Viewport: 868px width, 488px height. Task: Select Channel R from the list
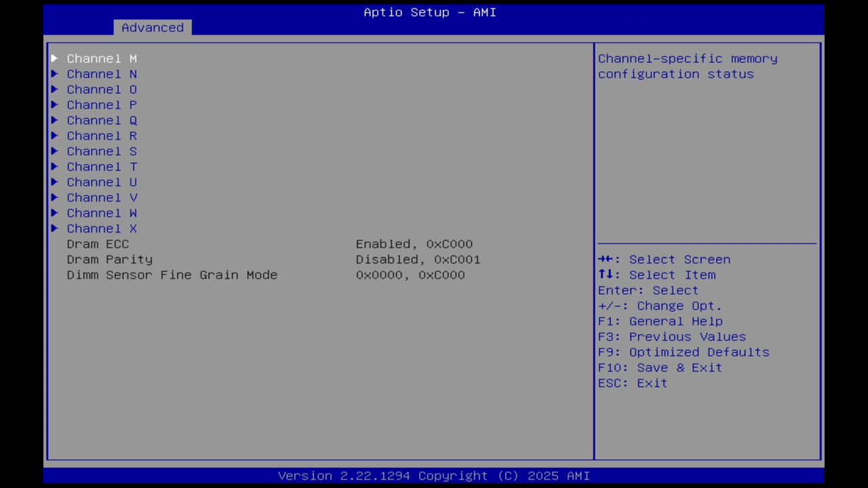tap(101, 136)
